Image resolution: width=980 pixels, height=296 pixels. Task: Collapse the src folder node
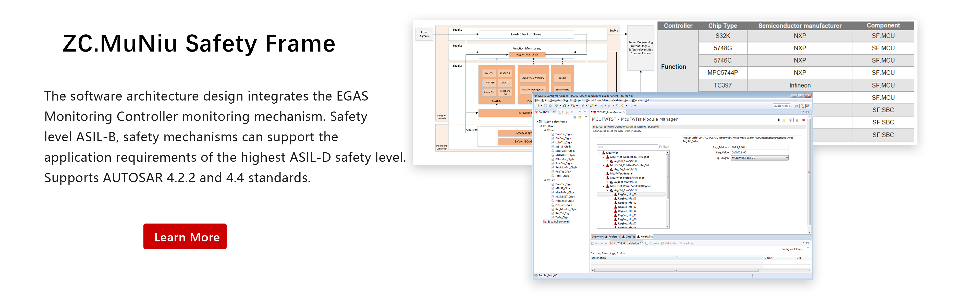[x=545, y=180]
